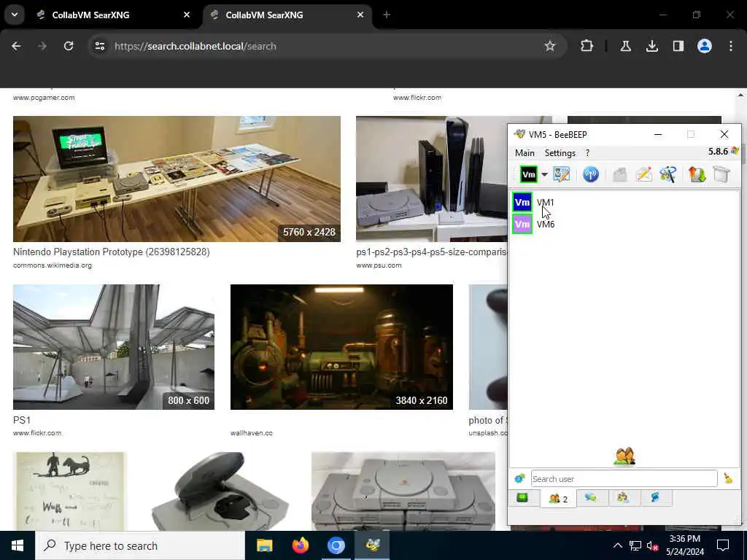The height and width of the screenshot is (560, 747).
Task: Click the www.pcgamer.com source link
Action: pyautogui.click(x=44, y=98)
